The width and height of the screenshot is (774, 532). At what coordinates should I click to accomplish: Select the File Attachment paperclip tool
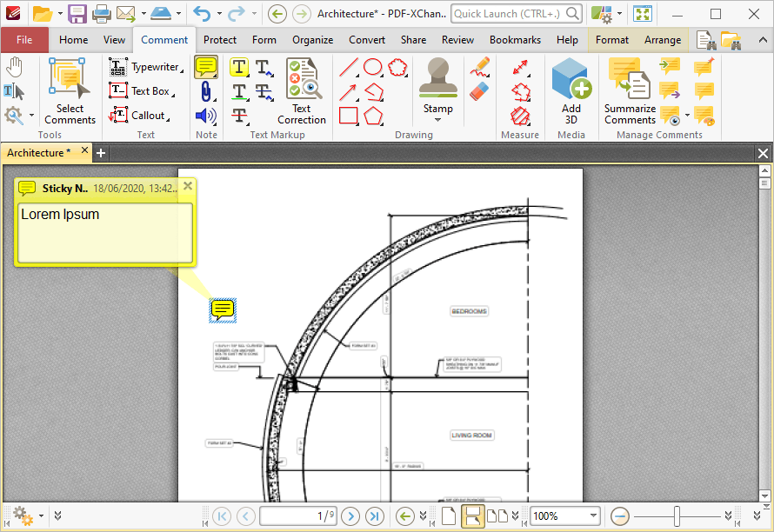pyautogui.click(x=206, y=91)
